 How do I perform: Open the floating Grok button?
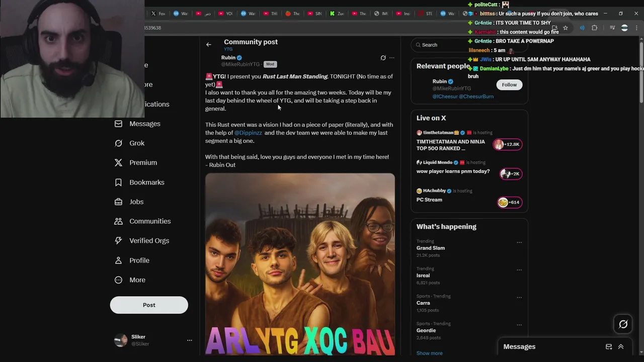[x=623, y=324]
